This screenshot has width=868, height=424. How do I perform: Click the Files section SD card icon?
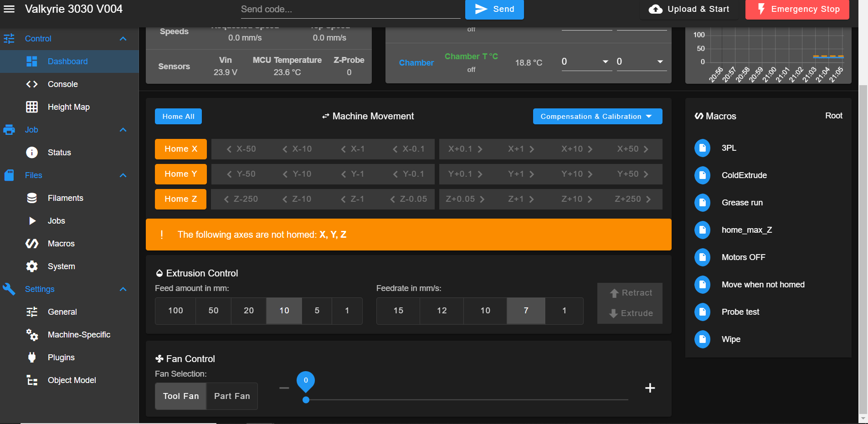click(x=9, y=175)
